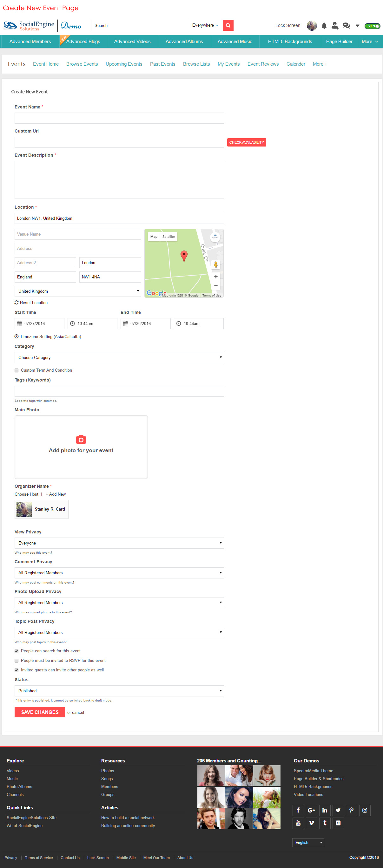
Task: Click the camera icon to add photo
Action: coord(81,440)
